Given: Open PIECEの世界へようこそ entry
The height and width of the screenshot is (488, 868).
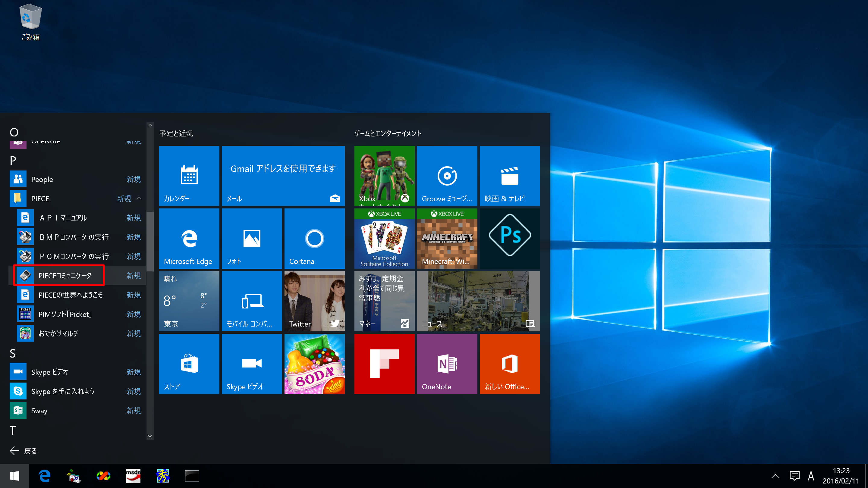Looking at the screenshot, I should tap(77, 295).
